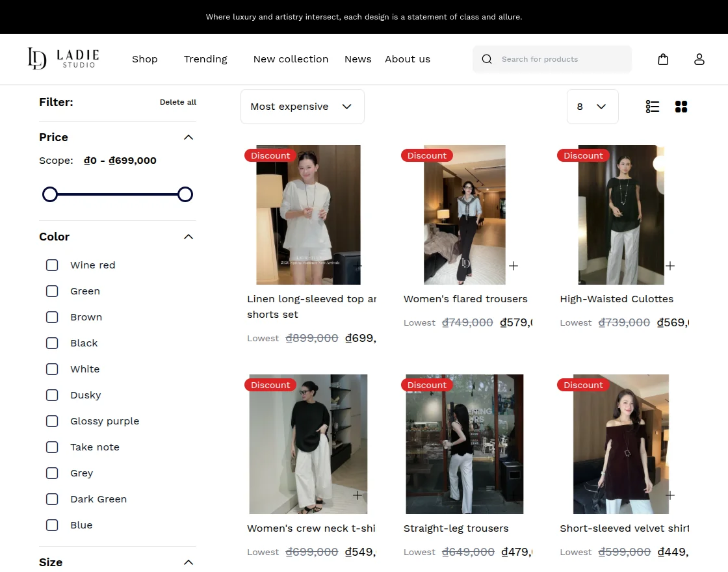
Task: Click the search magnifier icon
Action: [x=486, y=59]
